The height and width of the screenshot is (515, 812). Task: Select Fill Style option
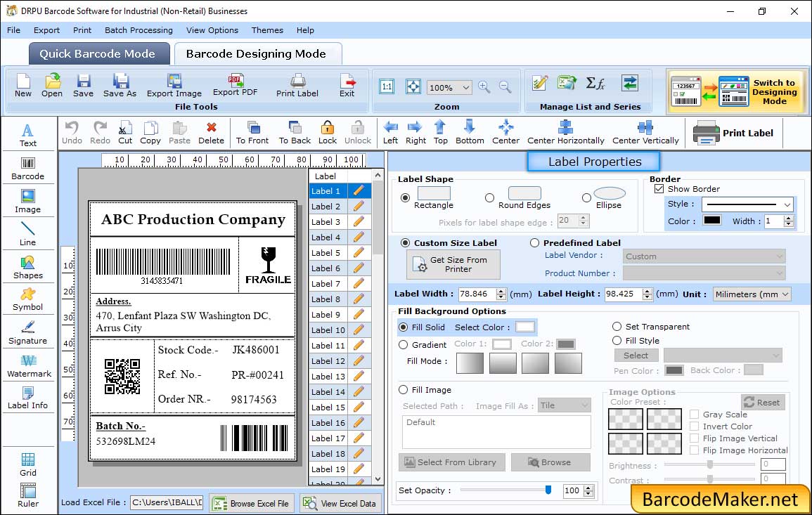(x=617, y=341)
